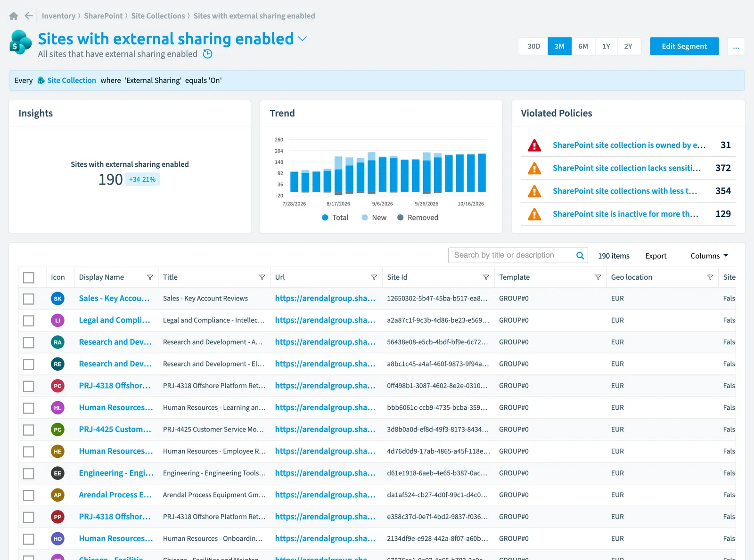Toggle the select-all header checkbox
The width and height of the screenshot is (754, 560).
click(29, 277)
